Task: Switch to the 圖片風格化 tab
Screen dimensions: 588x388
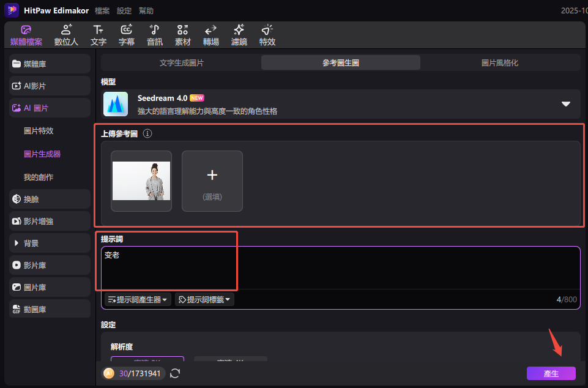Action: point(500,62)
